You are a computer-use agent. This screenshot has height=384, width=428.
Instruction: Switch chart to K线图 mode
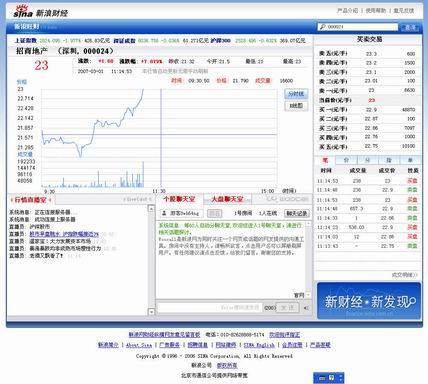coord(296,106)
